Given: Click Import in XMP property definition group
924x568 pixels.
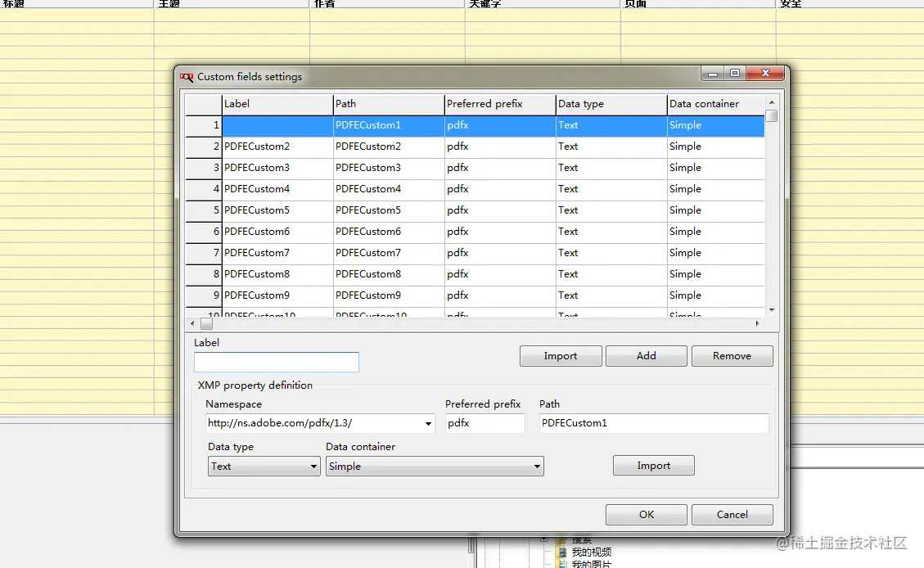Looking at the screenshot, I should pos(654,466).
